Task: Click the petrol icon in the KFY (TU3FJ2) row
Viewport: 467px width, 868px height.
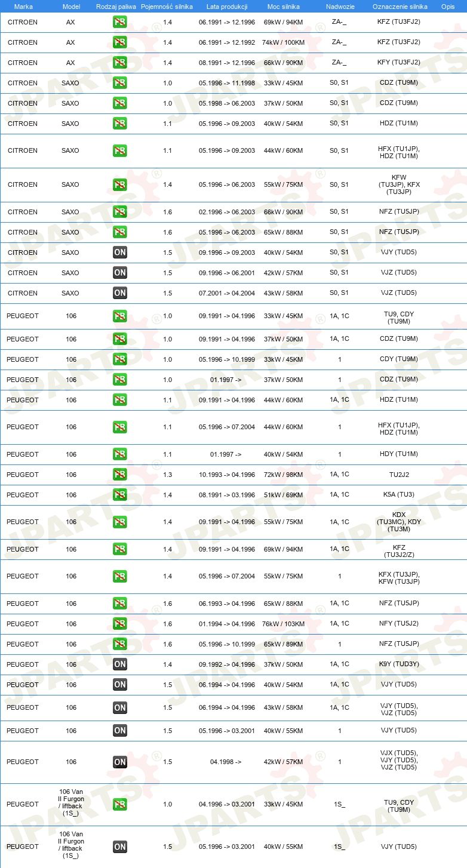Action: pos(120,63)
